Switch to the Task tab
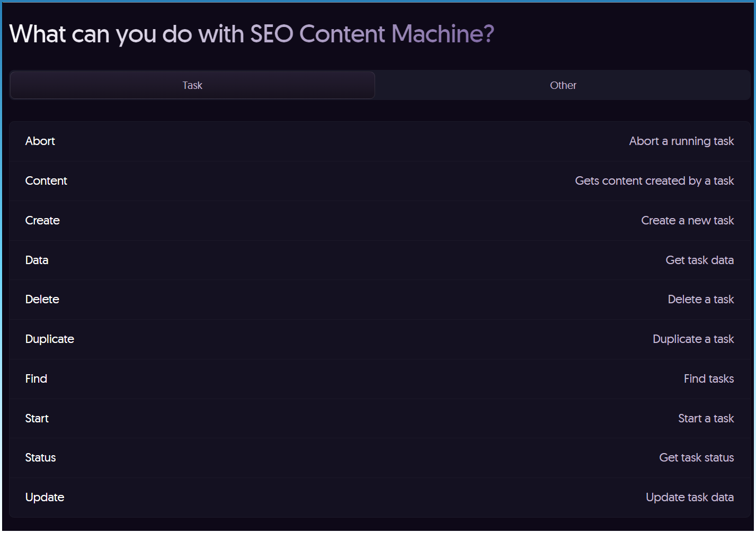Screen dimensions: 756x533 [192, 85]
